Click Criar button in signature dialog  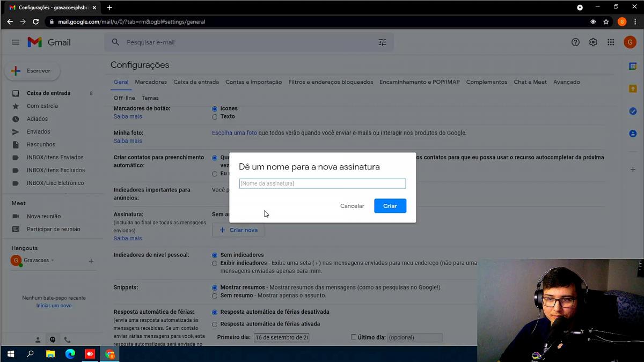390,206
